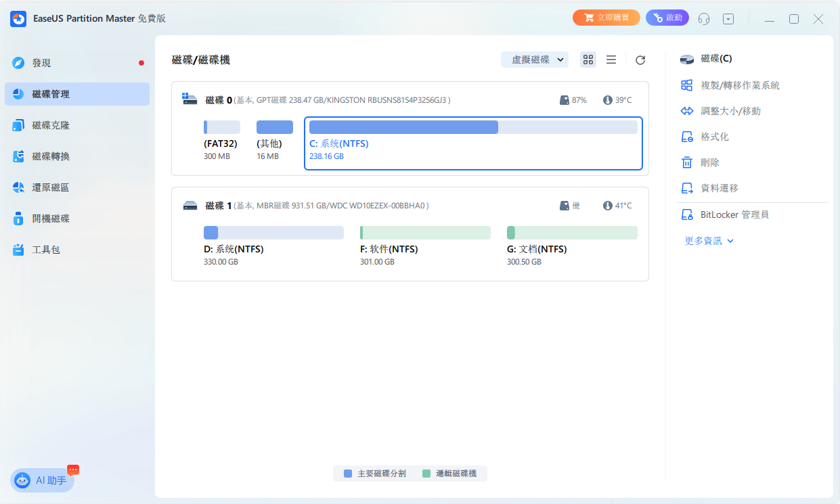Viewport: 840px width, 504px height.
Task: Click the 發現 compass icon
Action: click(19, 63)
